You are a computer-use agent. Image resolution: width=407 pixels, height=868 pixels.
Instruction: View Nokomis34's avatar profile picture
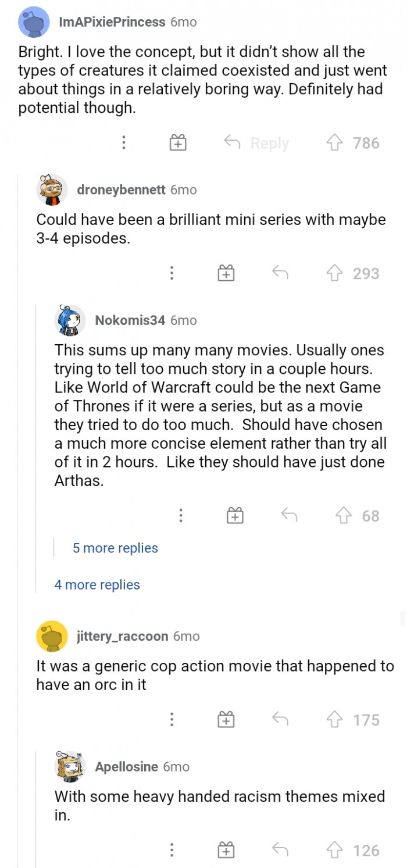click(x=70, y=320)
